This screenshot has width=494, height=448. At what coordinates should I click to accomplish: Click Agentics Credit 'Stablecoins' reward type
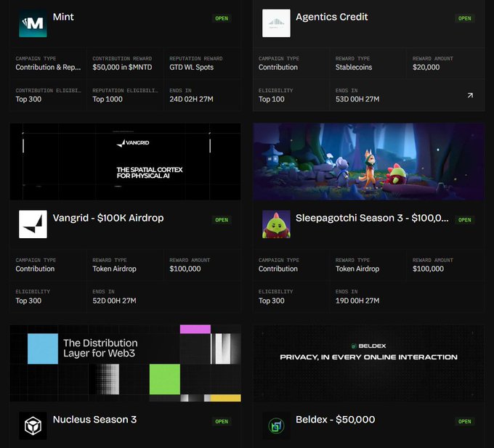354,67
